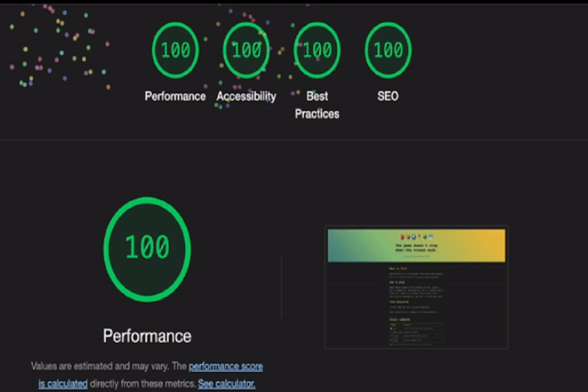
Task: Click the page screenshot thumbnail
Action: point(416,288)
